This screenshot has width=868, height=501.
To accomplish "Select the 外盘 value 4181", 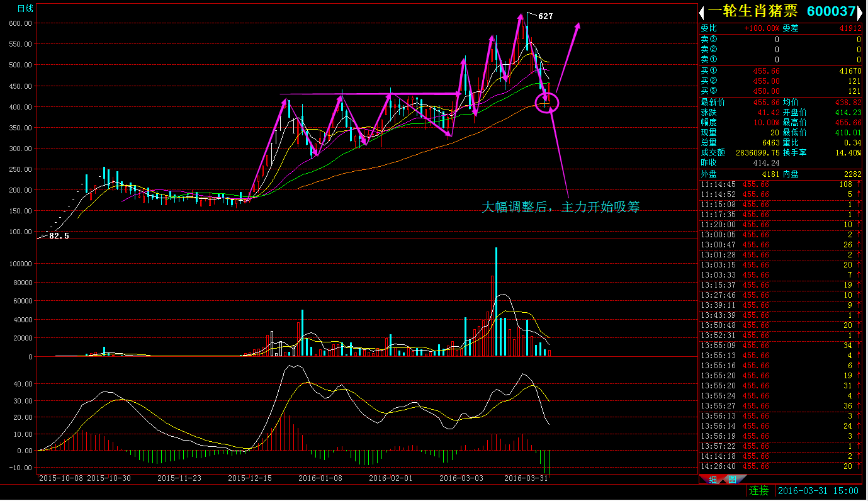I will pyautogui.click(x=771, y=174).
